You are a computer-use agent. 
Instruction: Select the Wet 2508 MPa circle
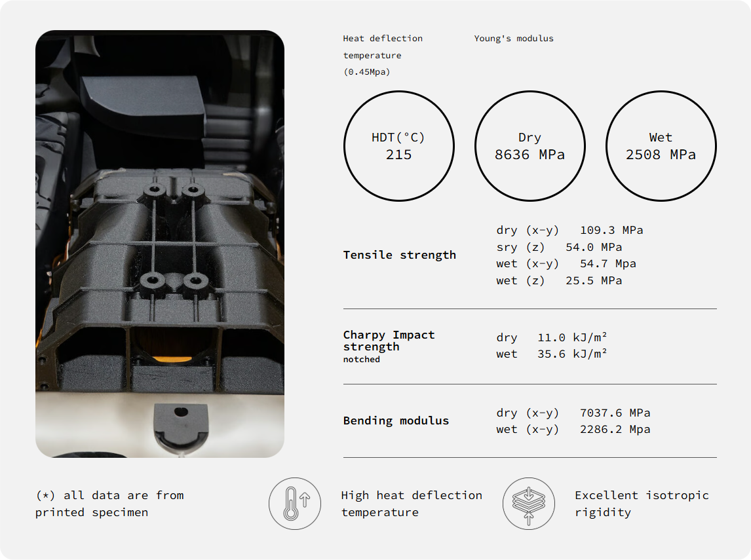pyautogui.click(x=661, y=146)
